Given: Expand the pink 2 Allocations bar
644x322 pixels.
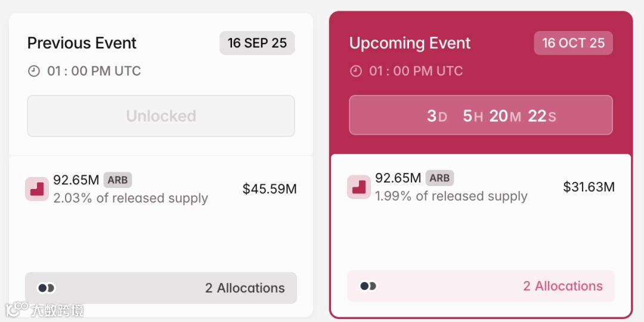Looking at the screenshot, I should click(x=481, y=286).
